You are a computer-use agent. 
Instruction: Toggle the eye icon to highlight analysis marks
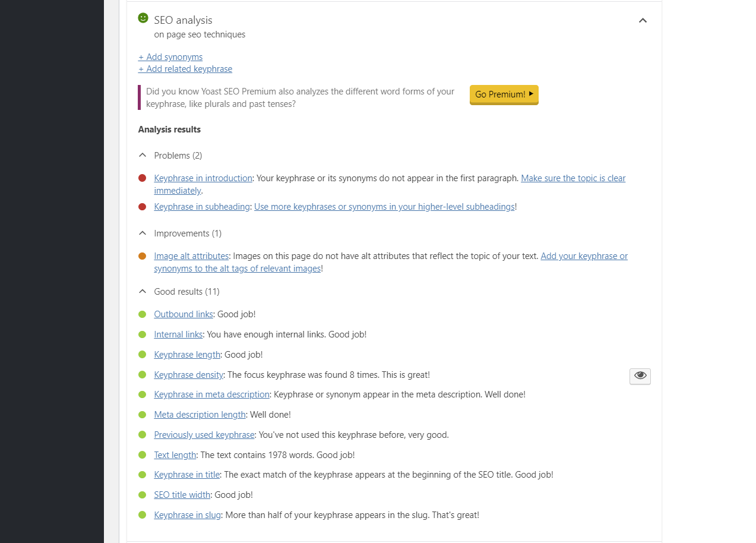pyautogui.click(x=640, y=375)
